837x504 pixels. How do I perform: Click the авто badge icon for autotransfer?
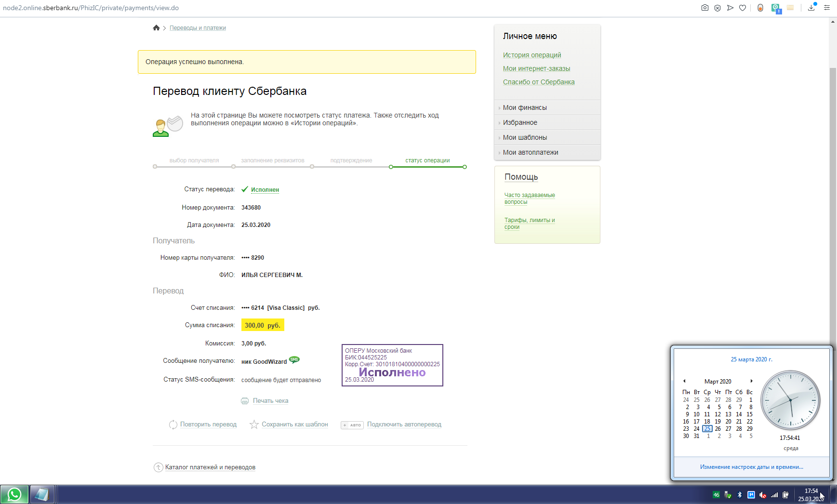click(x=352, y=425)
